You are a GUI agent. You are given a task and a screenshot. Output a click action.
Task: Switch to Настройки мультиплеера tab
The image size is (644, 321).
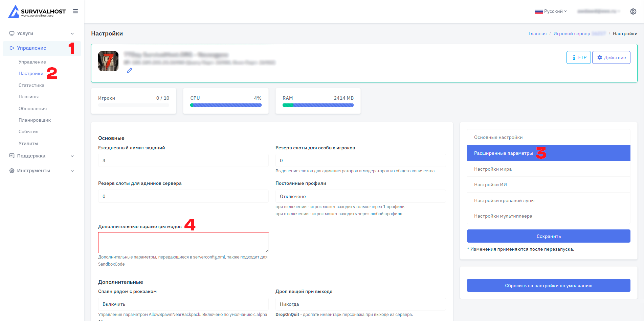[x=549, y=216]
